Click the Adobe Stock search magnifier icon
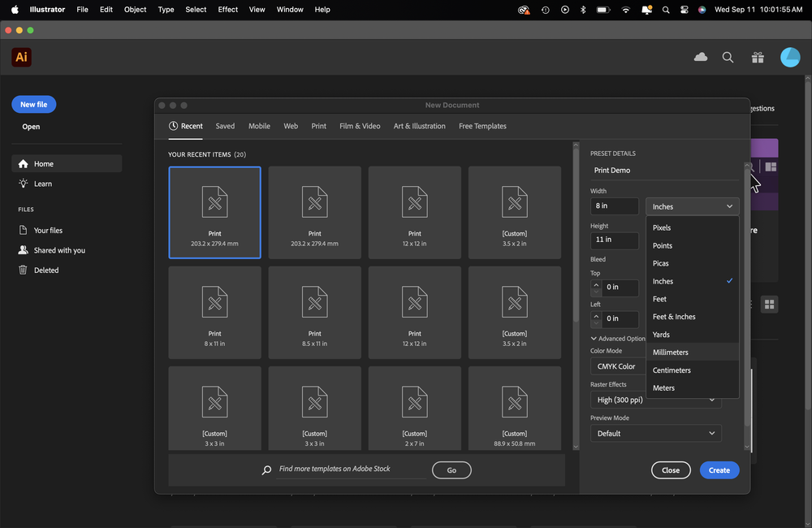Viewport: 812px width, 528px height. point(266,470)
